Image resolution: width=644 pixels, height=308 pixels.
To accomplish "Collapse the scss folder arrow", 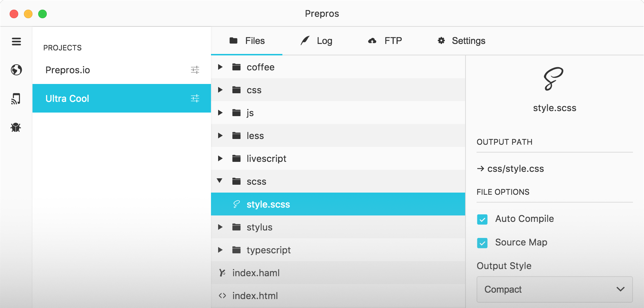I will point(220,181).
